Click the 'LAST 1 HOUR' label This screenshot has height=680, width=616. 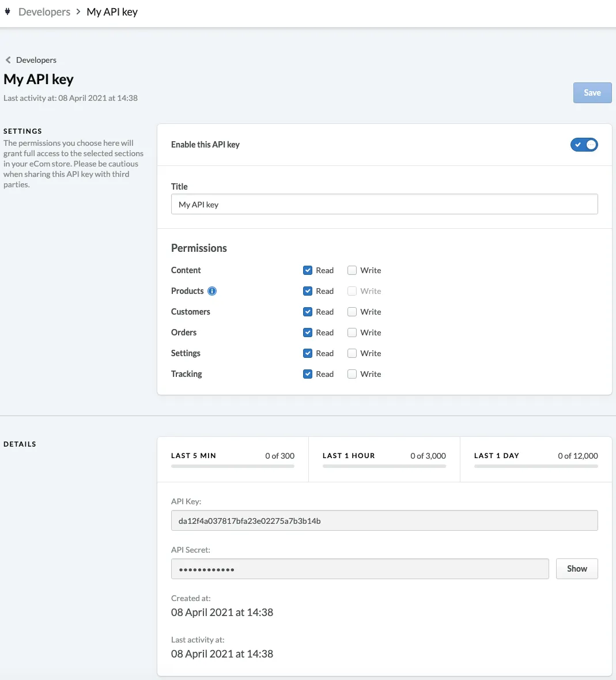coord(349,456)
